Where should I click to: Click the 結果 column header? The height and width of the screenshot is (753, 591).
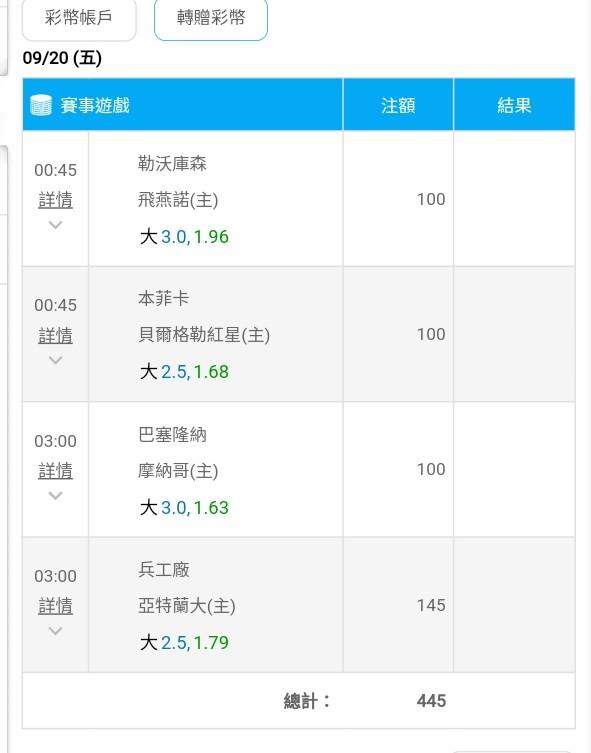514,105
